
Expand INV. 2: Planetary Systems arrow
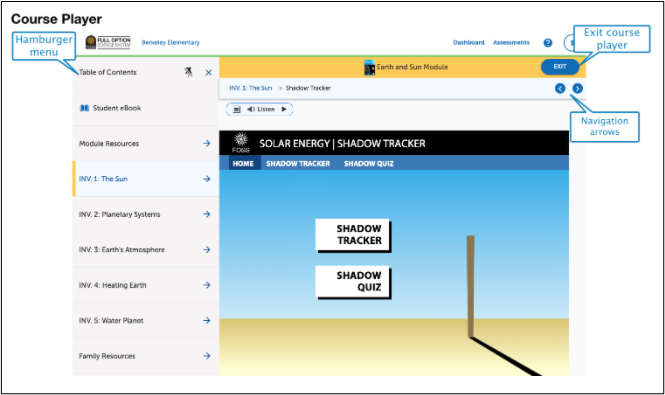coord(207,214)
